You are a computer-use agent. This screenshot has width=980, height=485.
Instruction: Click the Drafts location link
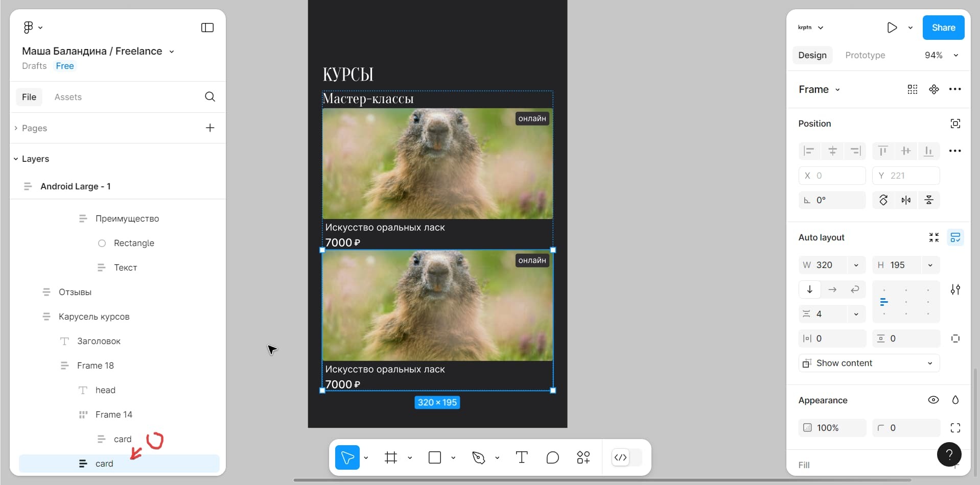tap(34, 66)
